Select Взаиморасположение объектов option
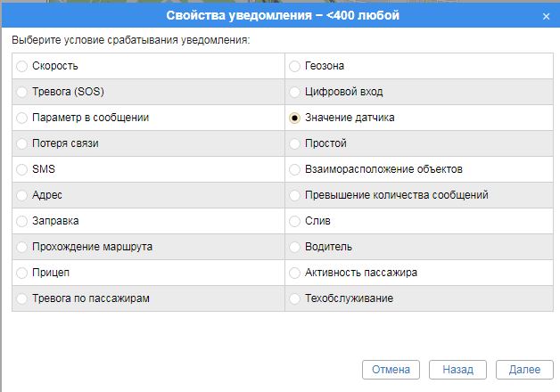This screenshot has width=560, height=392. coord(295,169)
